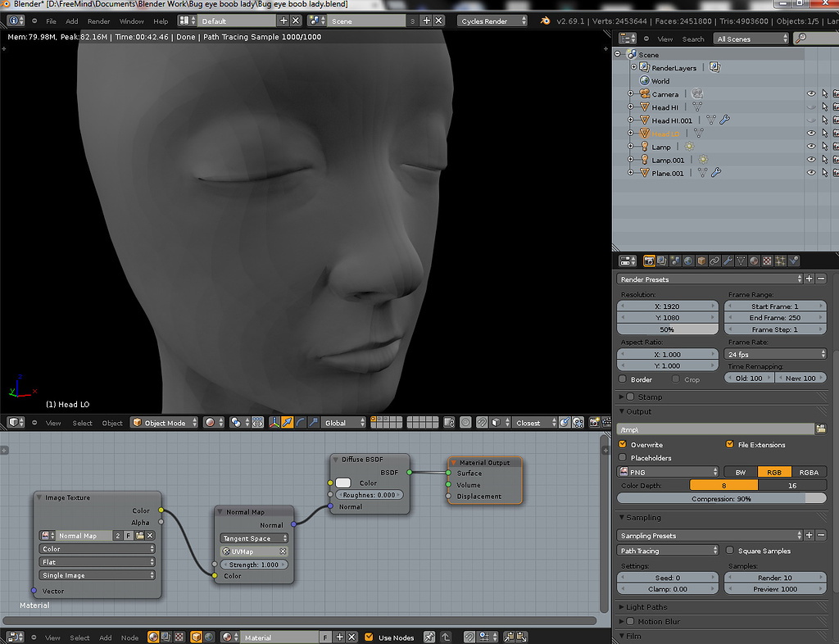This screenshot has height=644, width=839.
Task: Enable the Border checkbox
Action: point(623,379)
